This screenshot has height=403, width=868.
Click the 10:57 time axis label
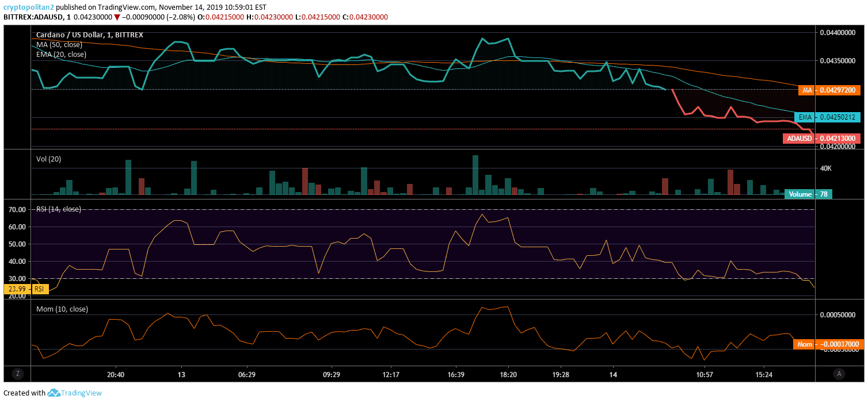click(705, 374)
